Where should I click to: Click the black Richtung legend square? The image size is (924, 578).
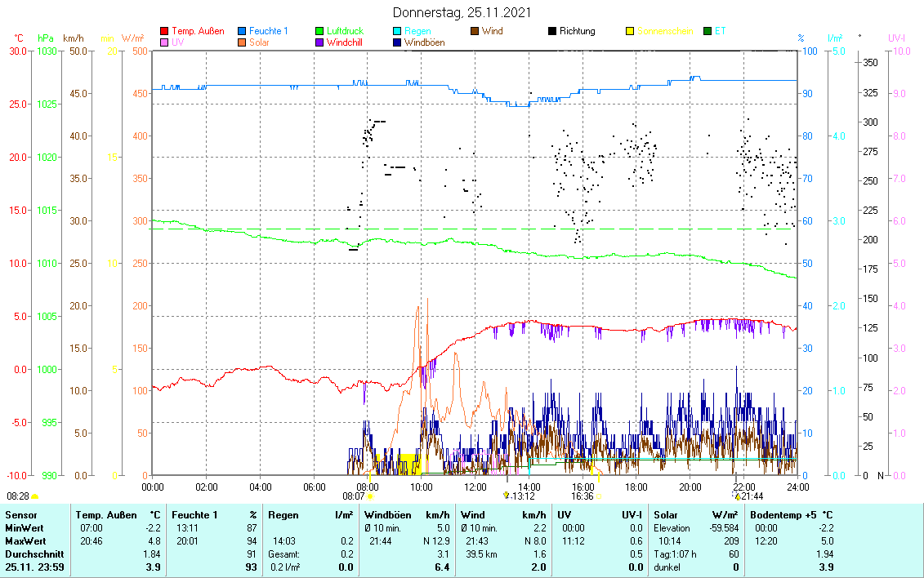coord(553,31)
